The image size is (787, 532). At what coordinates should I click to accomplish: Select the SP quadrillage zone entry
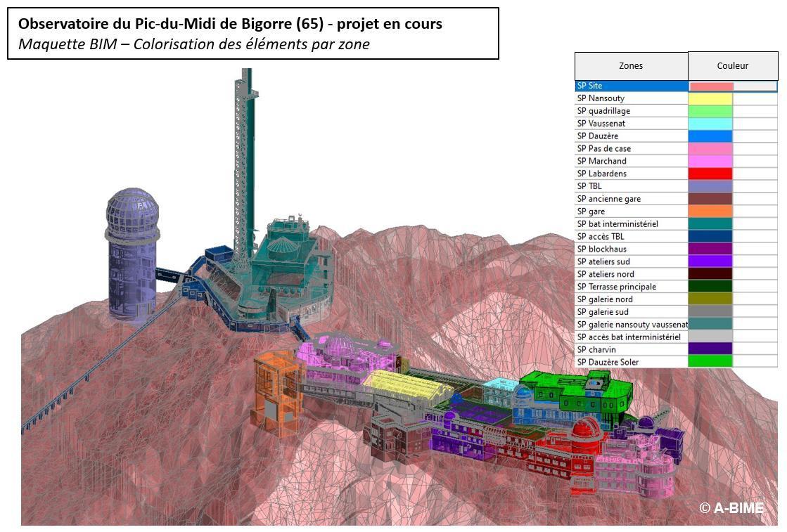(631, 111)
